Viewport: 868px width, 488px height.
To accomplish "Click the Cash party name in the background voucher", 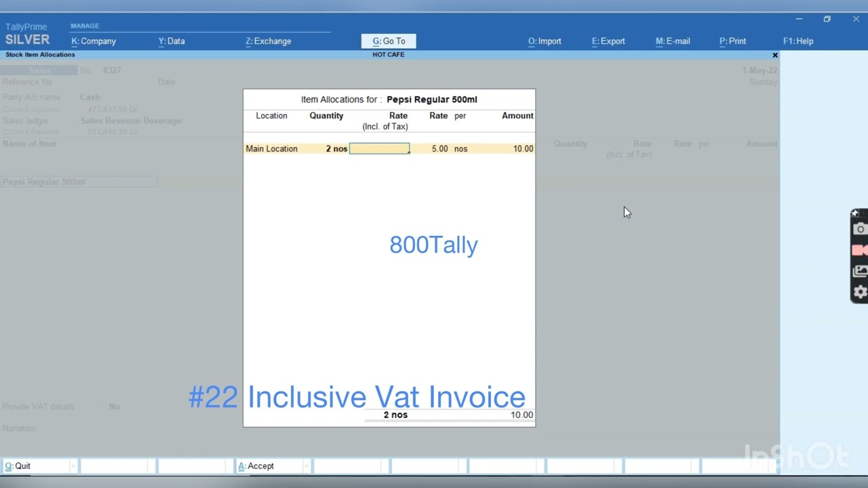I will [90, 98].
